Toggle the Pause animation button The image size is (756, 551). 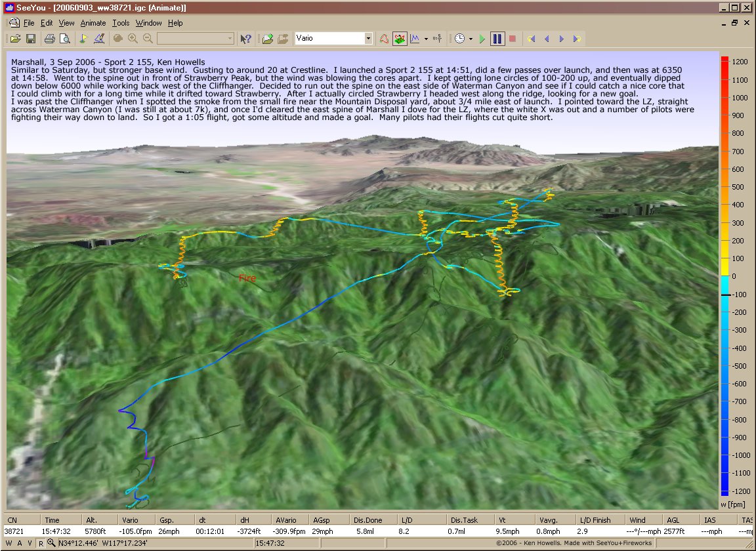pyautogui.click(x=497, y=39)
